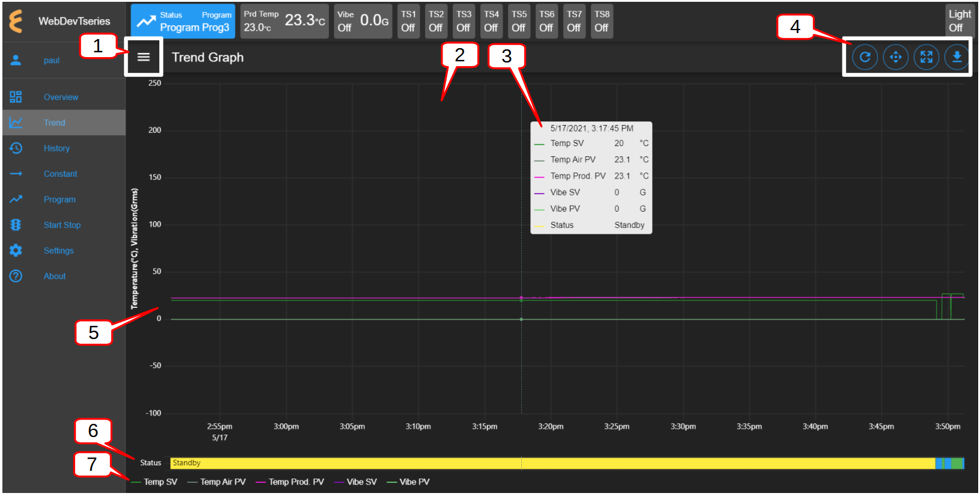Click the user profile icon
The height and width of the screenshot is (496, 980).
pos(16,60)
